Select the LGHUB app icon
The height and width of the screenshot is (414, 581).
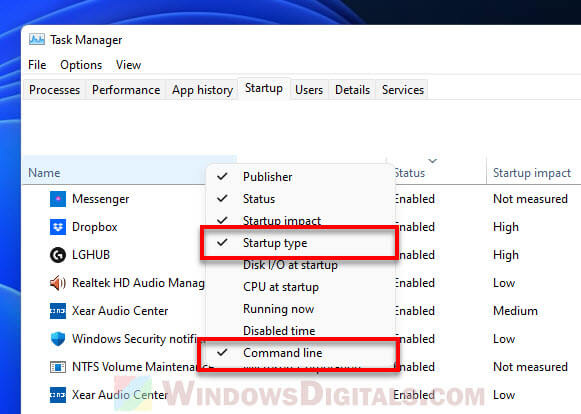(x=58, y=255)
